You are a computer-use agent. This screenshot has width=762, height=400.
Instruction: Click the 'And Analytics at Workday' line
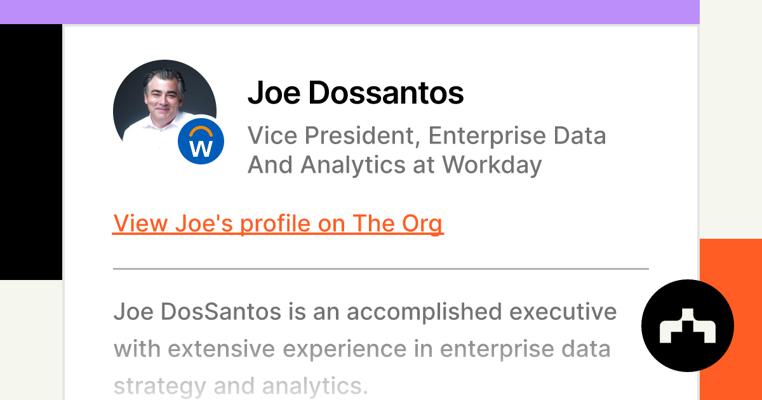394,165
